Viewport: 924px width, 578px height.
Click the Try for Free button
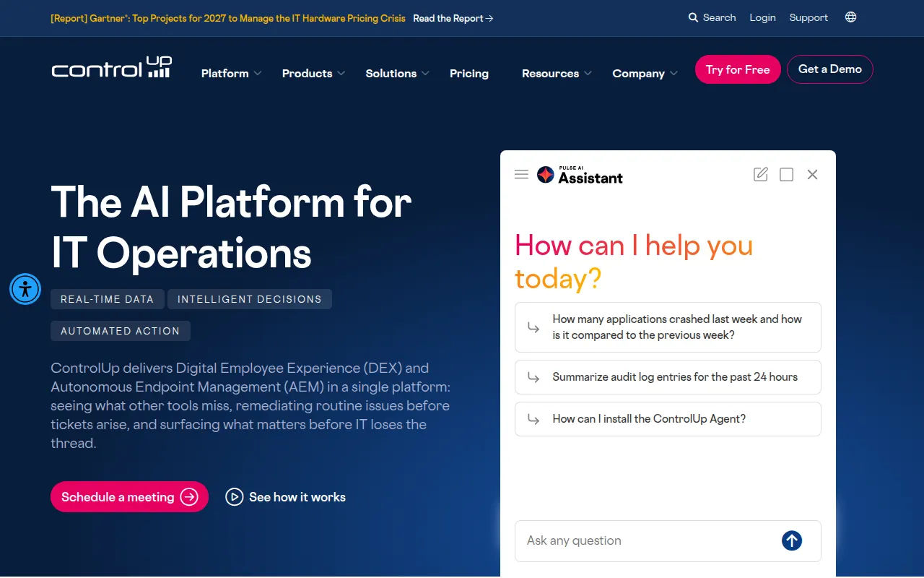(x=738, y=69)
